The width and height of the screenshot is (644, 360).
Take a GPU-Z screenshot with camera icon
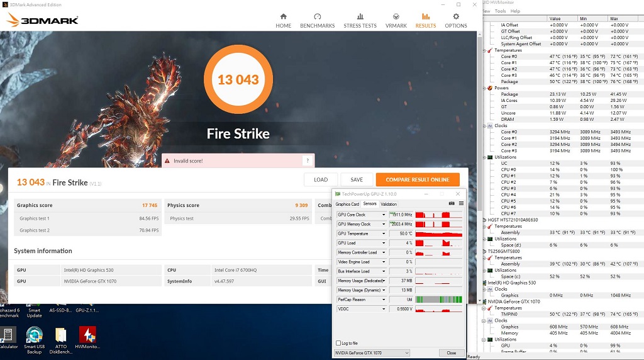[x=452, y=203]
